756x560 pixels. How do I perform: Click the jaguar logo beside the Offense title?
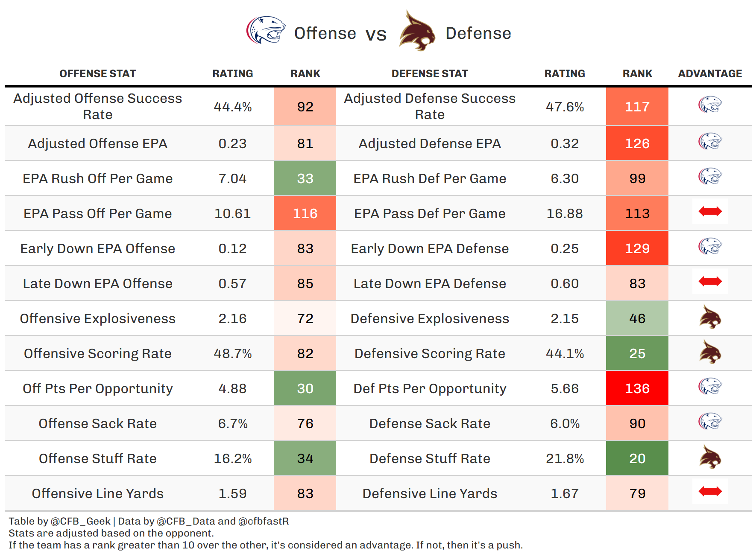tap(266, 31)
